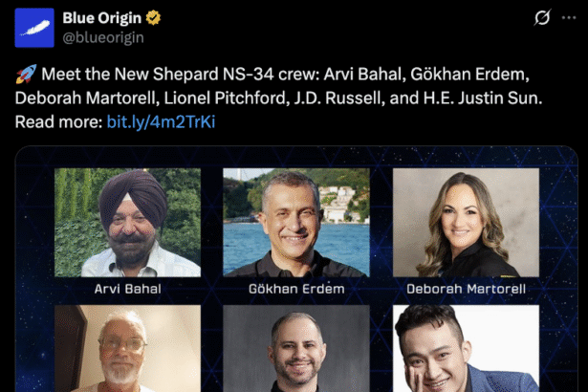
Task: Click the tweet text mentioning NS-34 crew
Action: pos(278,86)
